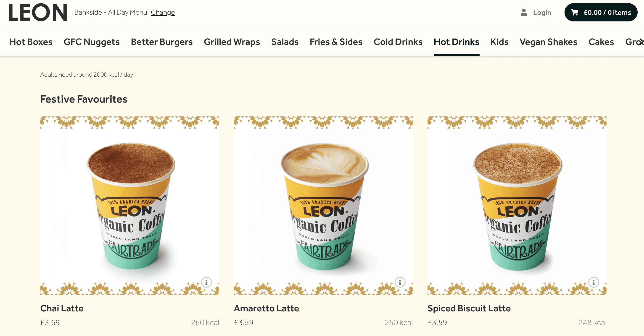Select the GFC Nuggets category
The image size is (644, 336).
point(92,42)
